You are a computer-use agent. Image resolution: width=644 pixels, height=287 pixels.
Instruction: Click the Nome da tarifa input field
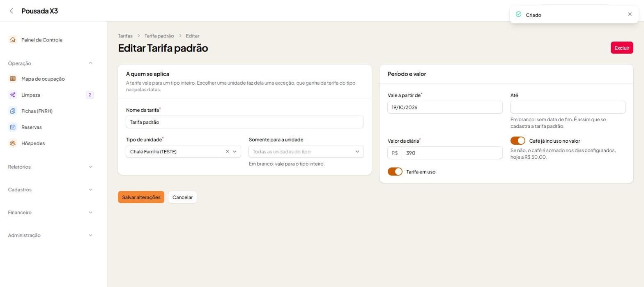245,122
